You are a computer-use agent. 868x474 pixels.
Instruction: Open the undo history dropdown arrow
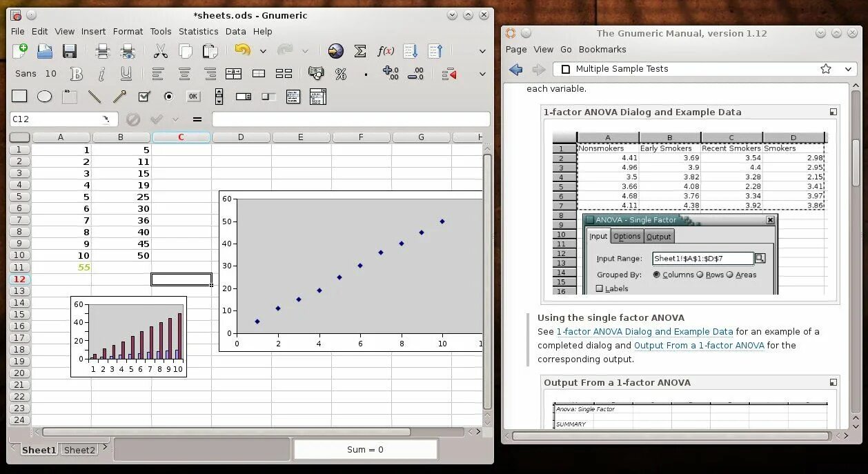(x=263, y=51)
